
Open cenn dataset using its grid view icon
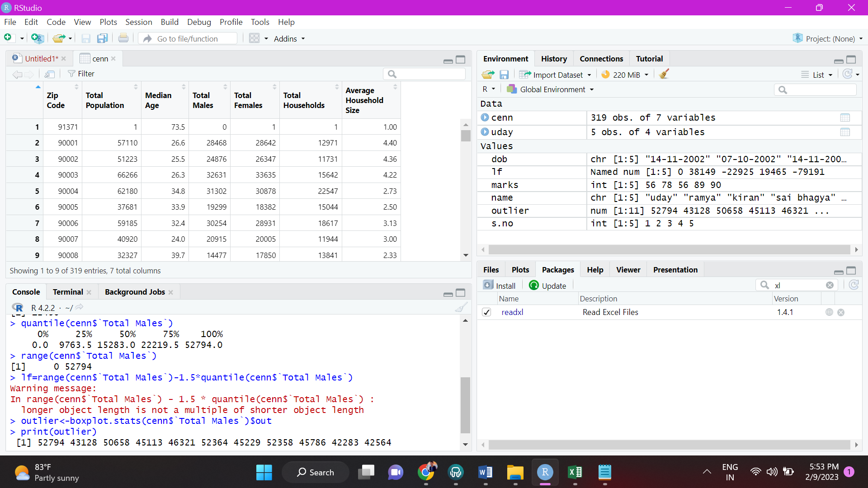845,117
